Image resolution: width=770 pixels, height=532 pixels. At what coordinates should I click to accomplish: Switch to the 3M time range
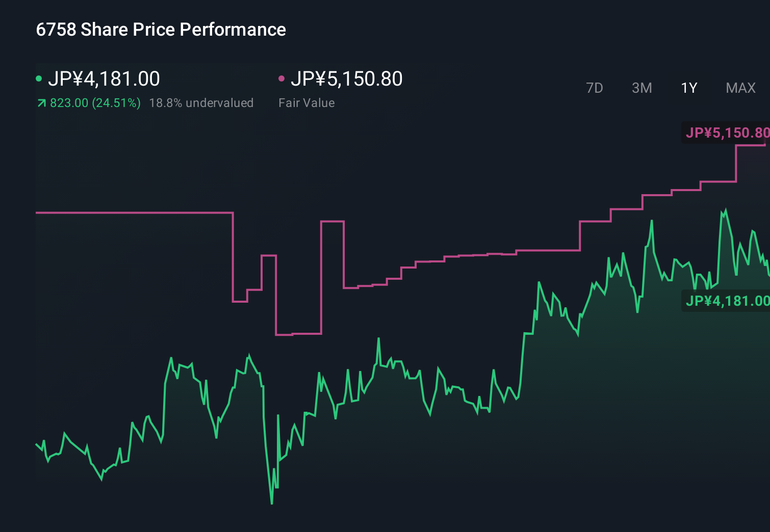[x=641, y=88]
